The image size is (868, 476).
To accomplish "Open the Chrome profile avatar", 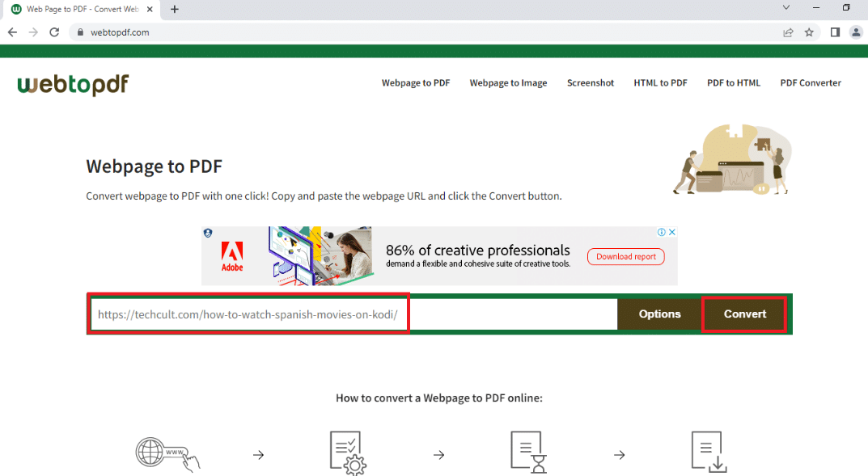I will pyautogui.click(x=856, y=32).
